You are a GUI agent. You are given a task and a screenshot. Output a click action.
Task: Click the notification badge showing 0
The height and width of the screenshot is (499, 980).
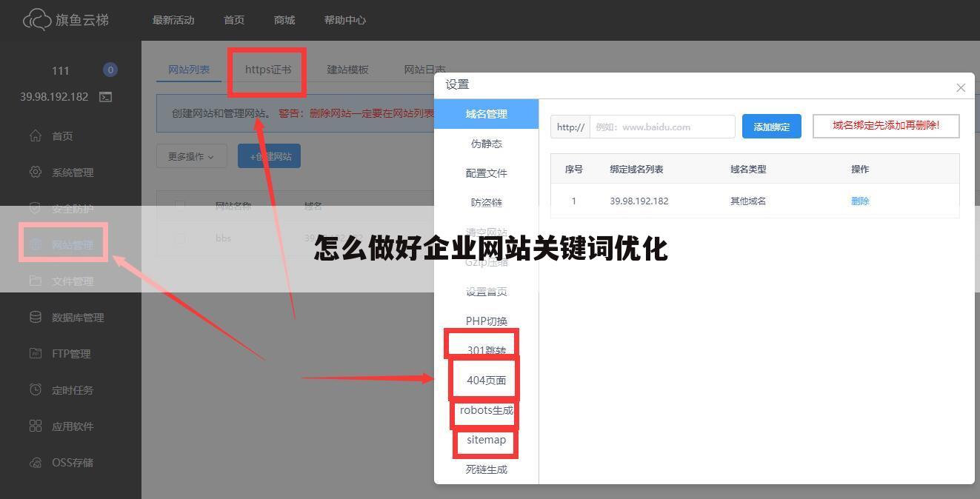pos(110,70)
